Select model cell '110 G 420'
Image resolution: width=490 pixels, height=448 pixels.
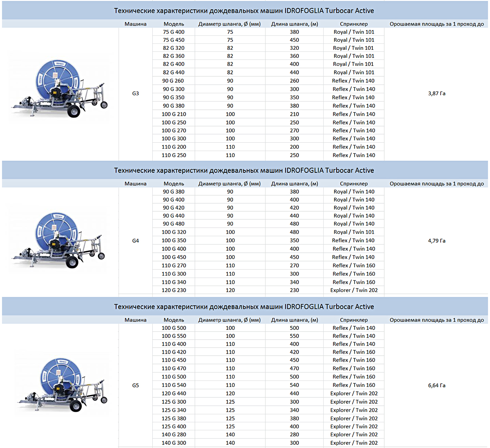tap(174, 352)
